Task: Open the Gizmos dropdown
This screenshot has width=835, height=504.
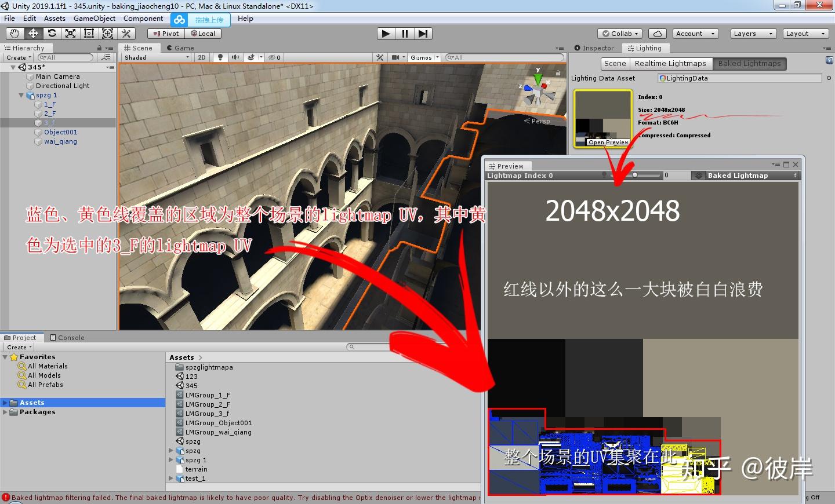Action: 424,57
